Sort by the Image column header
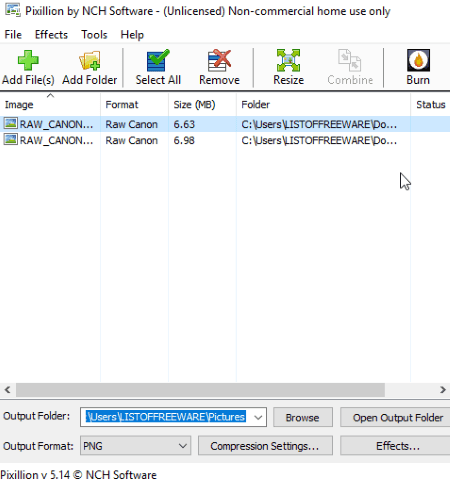450x481 pixels. tap(50, 104)
